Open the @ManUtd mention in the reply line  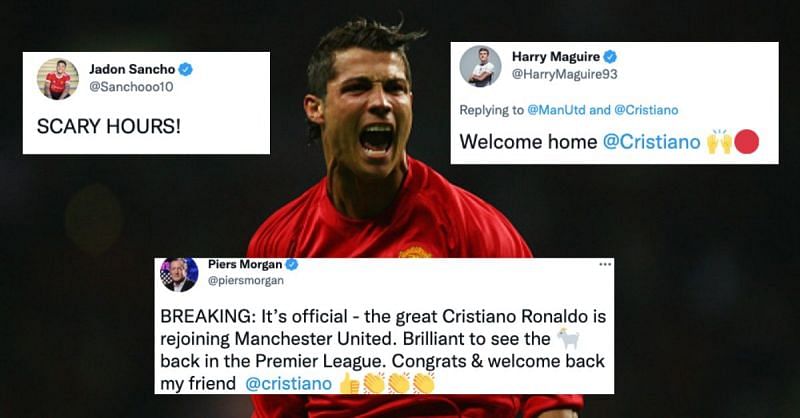(557, 110)
